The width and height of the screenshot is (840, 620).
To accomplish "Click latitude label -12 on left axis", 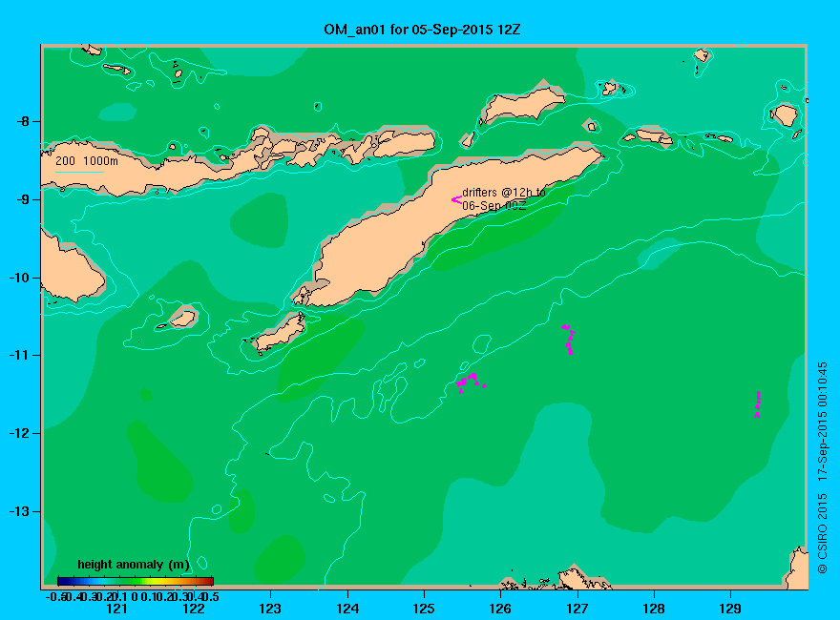I will (19, 433).
